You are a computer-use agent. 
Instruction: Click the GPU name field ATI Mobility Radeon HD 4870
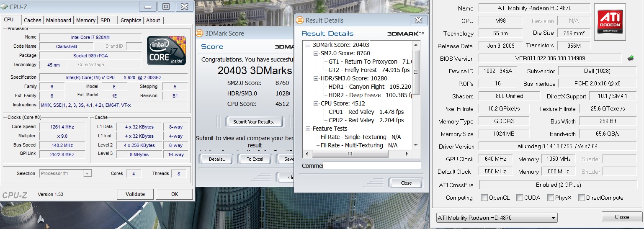point(534,8)
